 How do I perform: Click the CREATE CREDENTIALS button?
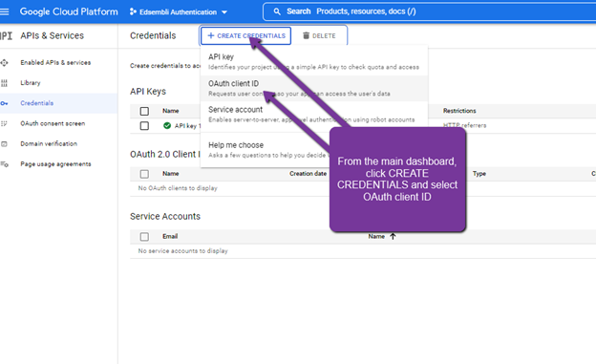click(245, 35)
